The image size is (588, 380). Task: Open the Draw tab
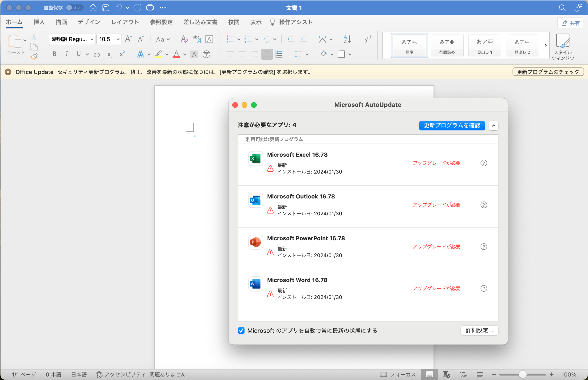[x=61, y=22]
